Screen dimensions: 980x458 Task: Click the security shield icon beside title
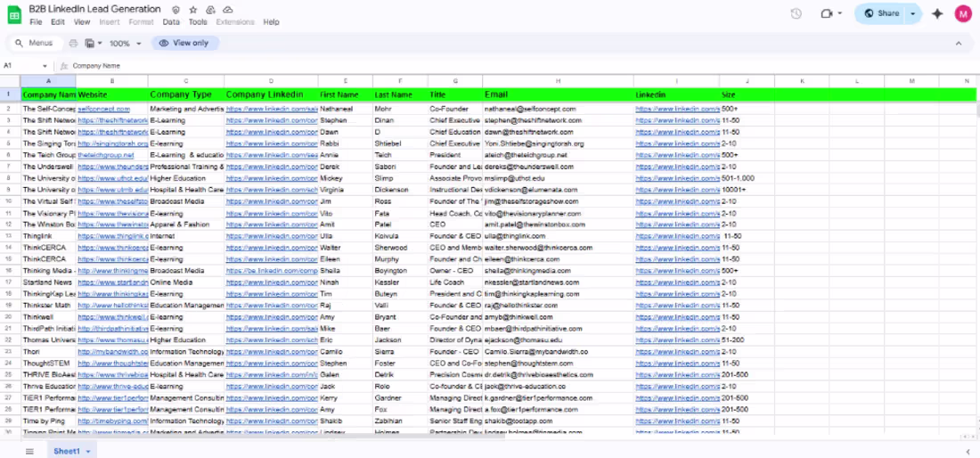coord(176,10)
